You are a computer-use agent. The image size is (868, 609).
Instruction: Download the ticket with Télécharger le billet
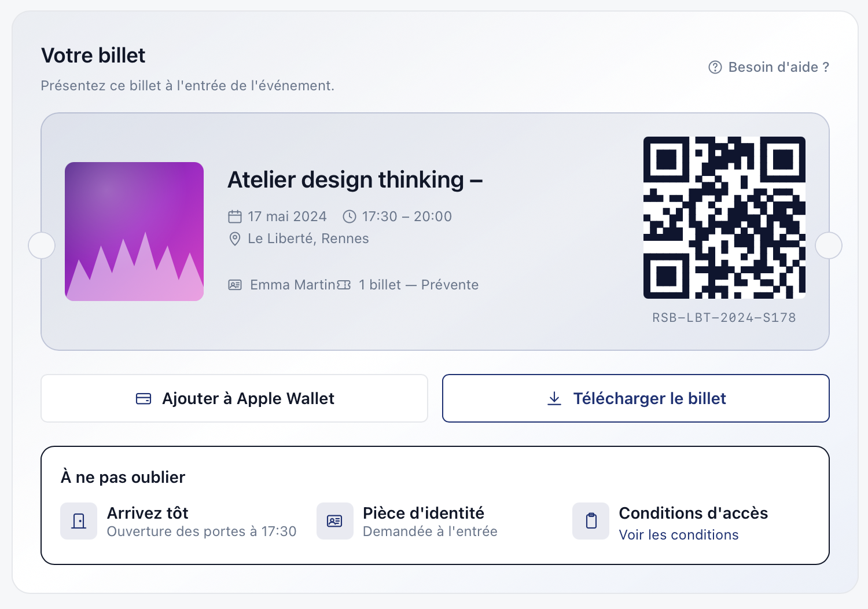tap(636, 398)
